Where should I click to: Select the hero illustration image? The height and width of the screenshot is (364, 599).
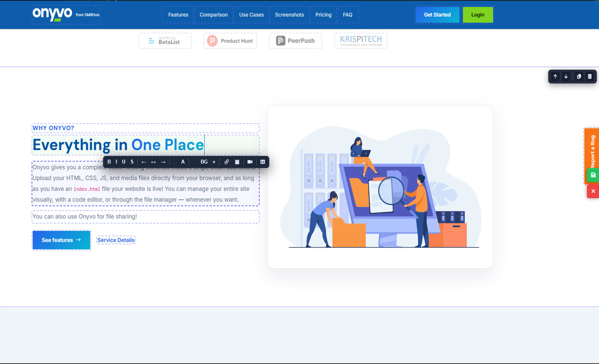point(380,187)
